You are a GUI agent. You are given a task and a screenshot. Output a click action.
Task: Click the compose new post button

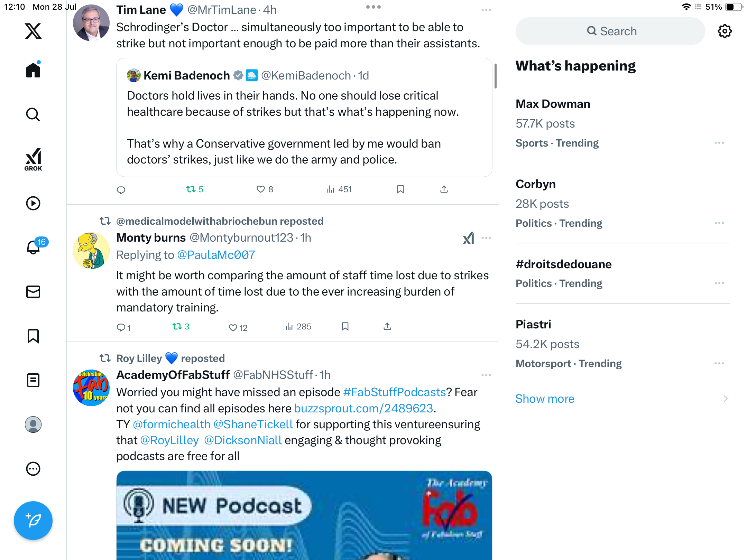click(x=33, y=520)
